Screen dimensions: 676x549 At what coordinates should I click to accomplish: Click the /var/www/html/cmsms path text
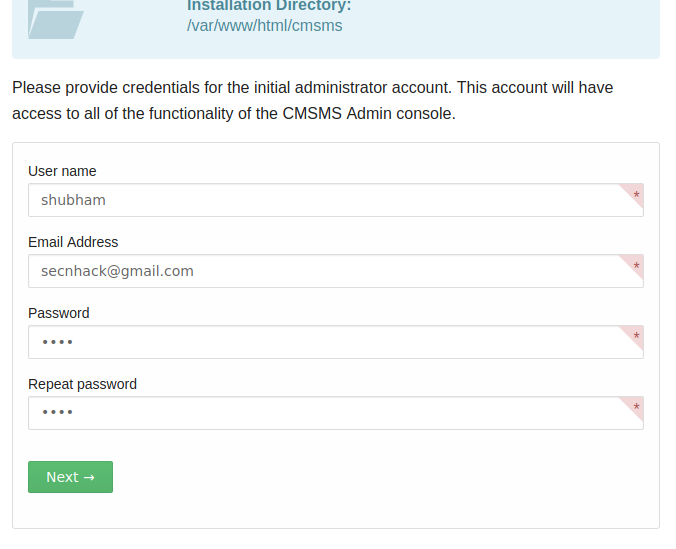[265, 25]
